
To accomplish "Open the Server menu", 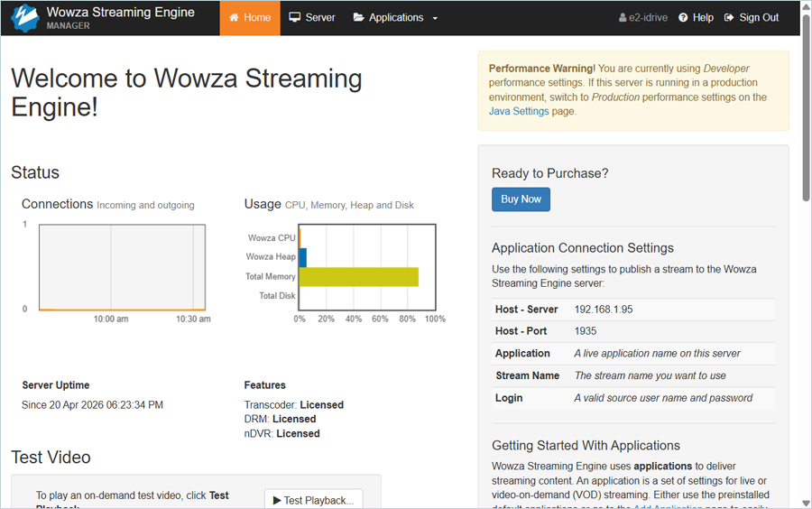I will (312, 18).
